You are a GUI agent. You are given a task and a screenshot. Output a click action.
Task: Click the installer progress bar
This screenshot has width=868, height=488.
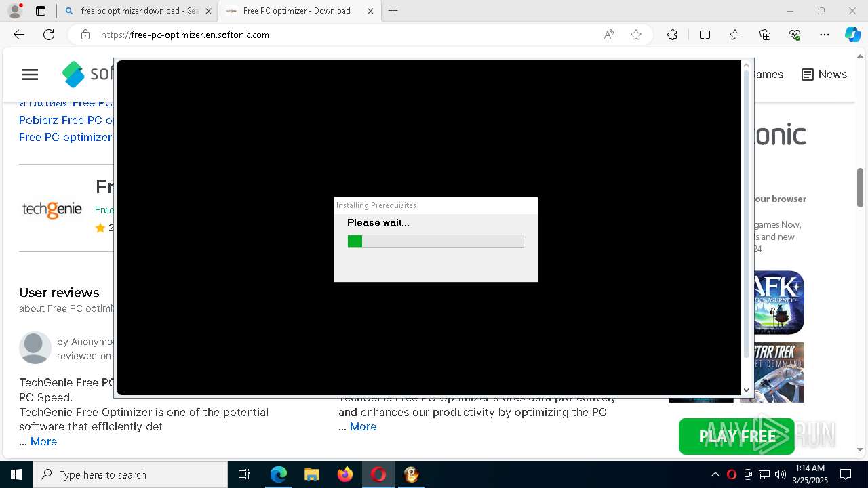[435, 241]
